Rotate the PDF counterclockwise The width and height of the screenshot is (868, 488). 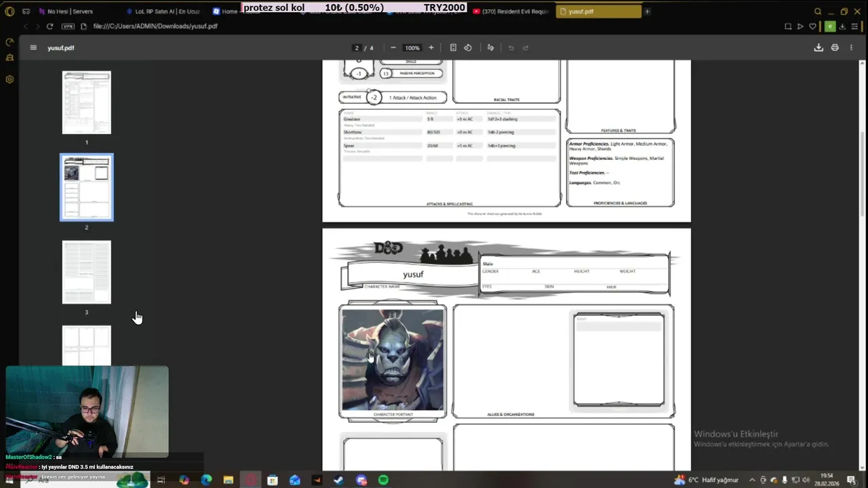click(x=468, y=47)
